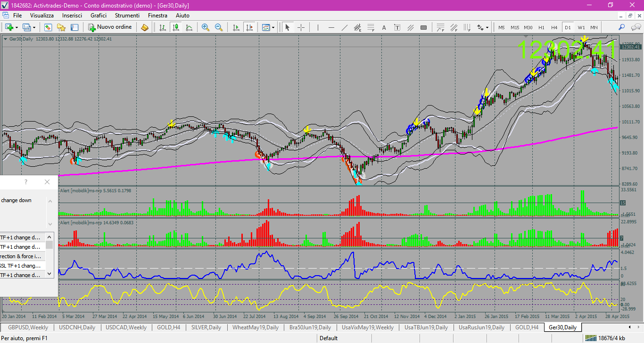Select the parallel lines channel tool
The width and height of the screenshot is (644, 343).
tap(411, 27)
